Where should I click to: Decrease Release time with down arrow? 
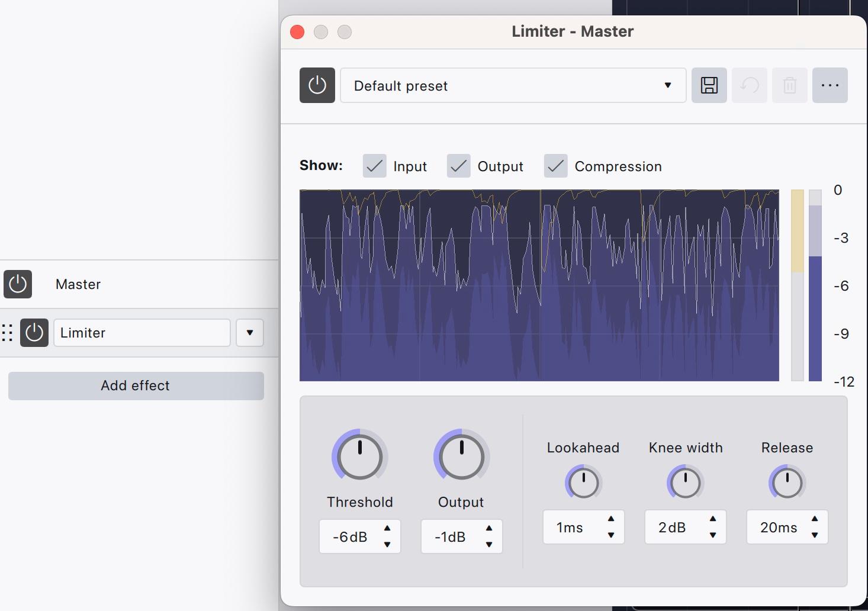click(815, 535)
